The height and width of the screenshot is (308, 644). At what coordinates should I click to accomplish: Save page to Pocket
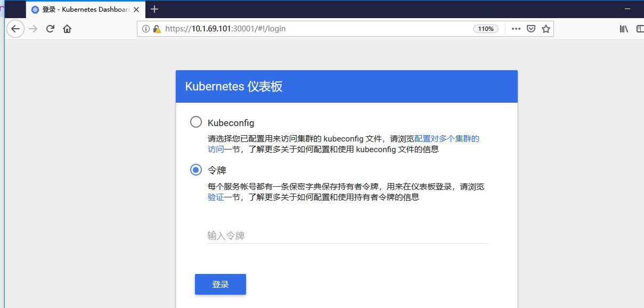[x=531, y=29]
